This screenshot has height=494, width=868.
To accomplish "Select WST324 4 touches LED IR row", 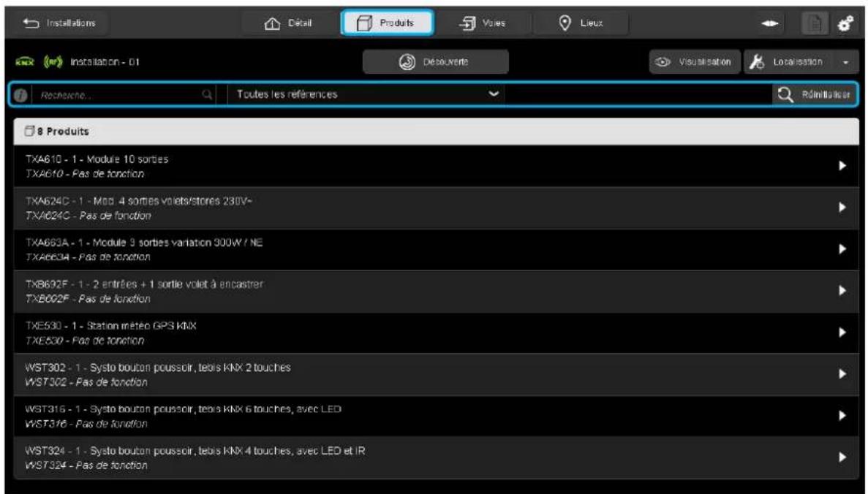I will coord(437,458).
